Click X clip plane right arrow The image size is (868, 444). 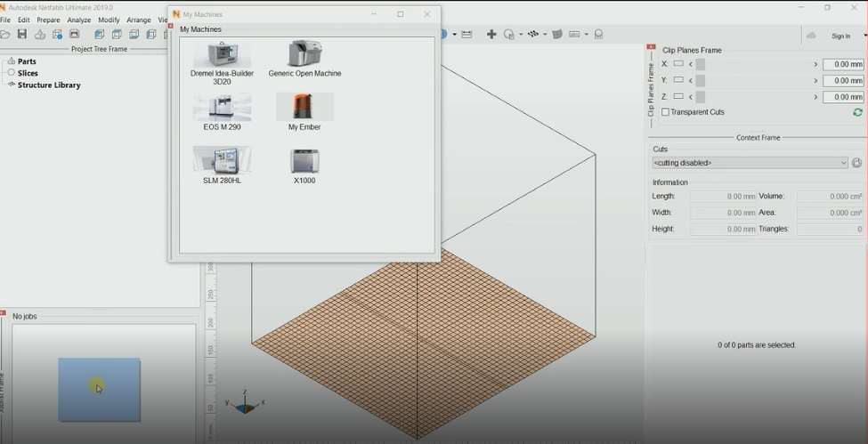pos(815,64)
